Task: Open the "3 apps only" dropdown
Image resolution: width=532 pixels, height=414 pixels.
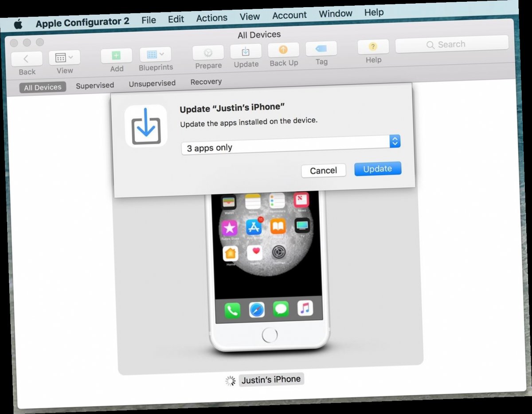Action: [x=291, y=145]
